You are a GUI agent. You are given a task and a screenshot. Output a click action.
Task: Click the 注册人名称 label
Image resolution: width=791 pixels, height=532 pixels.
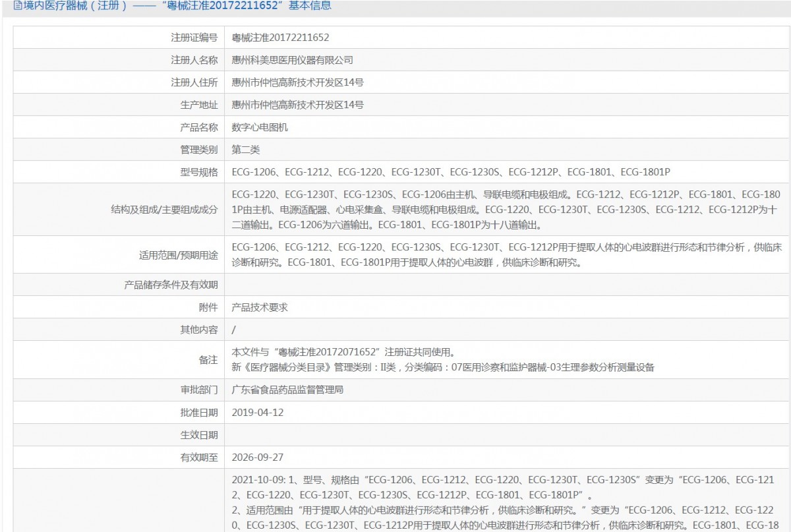point(194,60)
